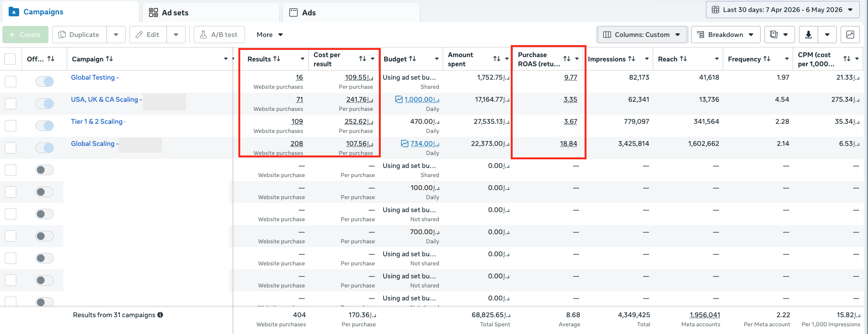Open the Breakdown dropdown

coord(726,35)
